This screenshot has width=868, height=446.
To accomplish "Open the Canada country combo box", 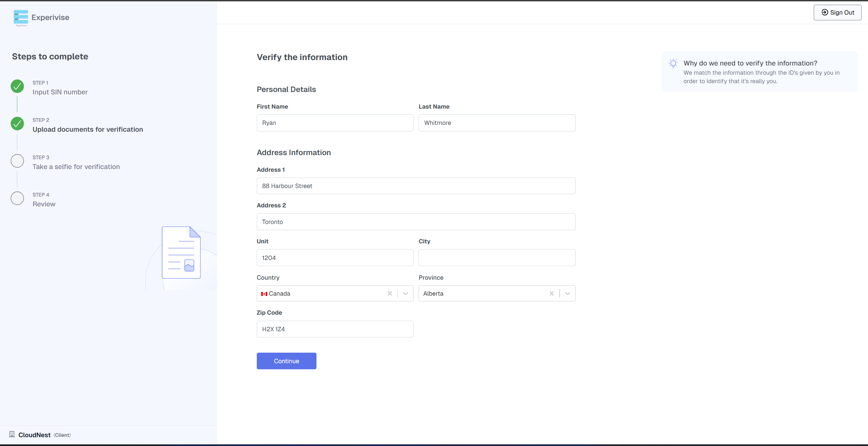I will coord(322,294).
